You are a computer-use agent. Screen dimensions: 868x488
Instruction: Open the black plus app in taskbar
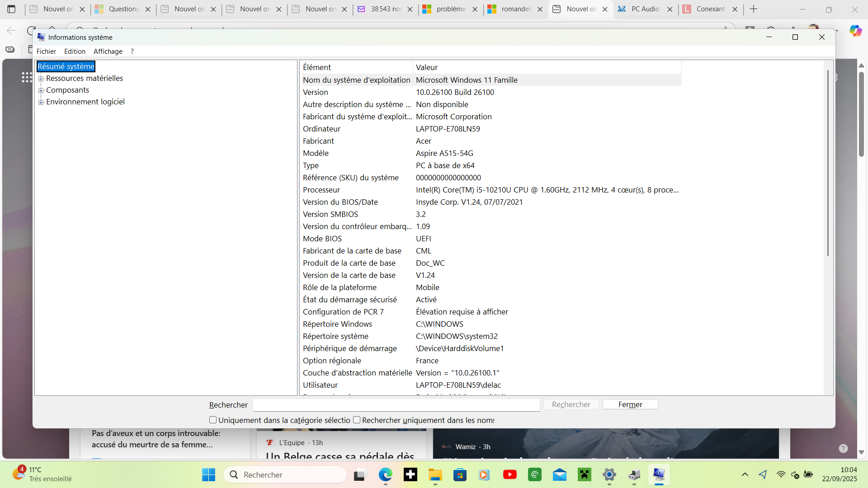[x=410, y=474]
